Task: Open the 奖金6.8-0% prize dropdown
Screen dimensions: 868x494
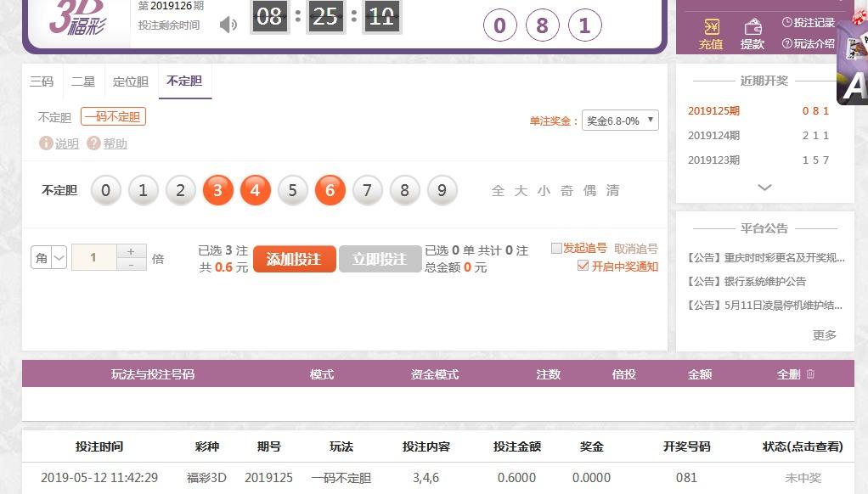Action: tap(620, 121)
